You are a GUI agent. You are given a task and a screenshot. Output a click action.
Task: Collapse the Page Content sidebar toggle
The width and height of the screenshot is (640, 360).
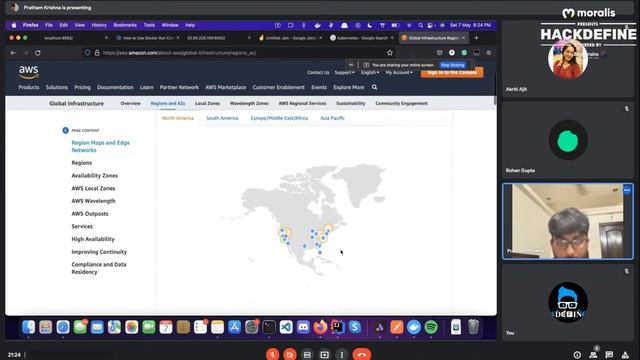tap(65, 130)
